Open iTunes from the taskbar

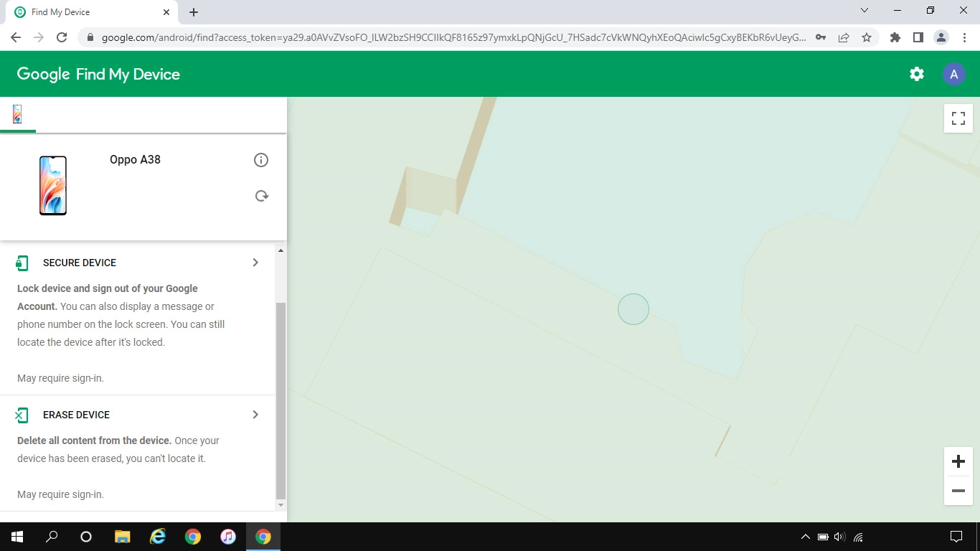coord(228,536)
